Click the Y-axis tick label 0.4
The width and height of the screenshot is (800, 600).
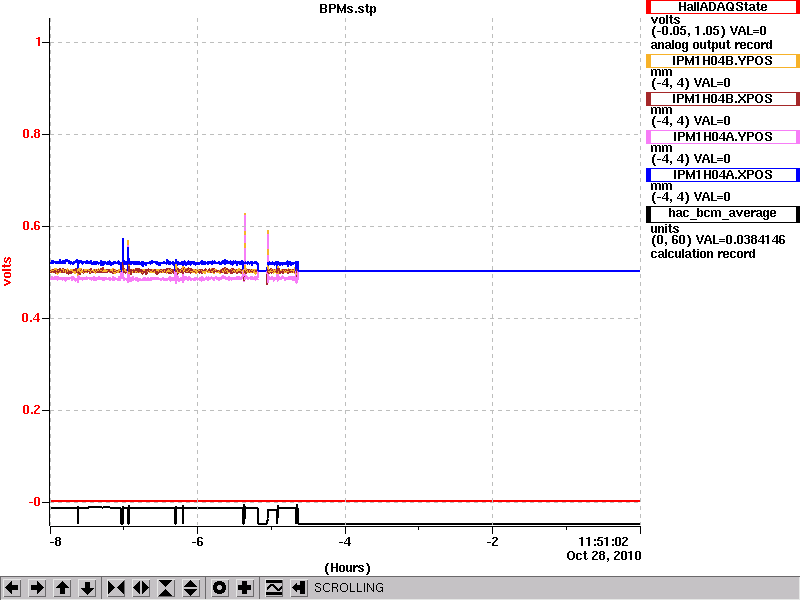[32, 318]
